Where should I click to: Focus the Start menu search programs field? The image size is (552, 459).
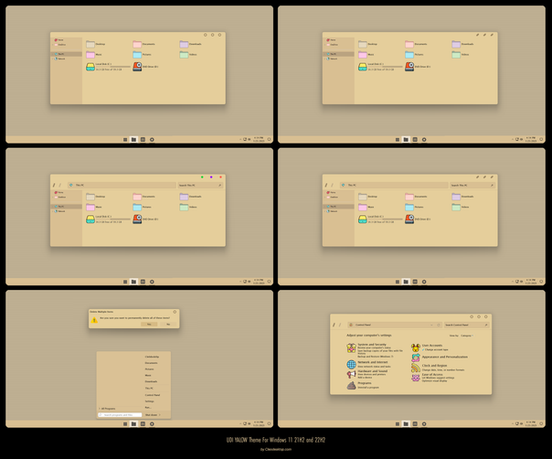(120, 415)
